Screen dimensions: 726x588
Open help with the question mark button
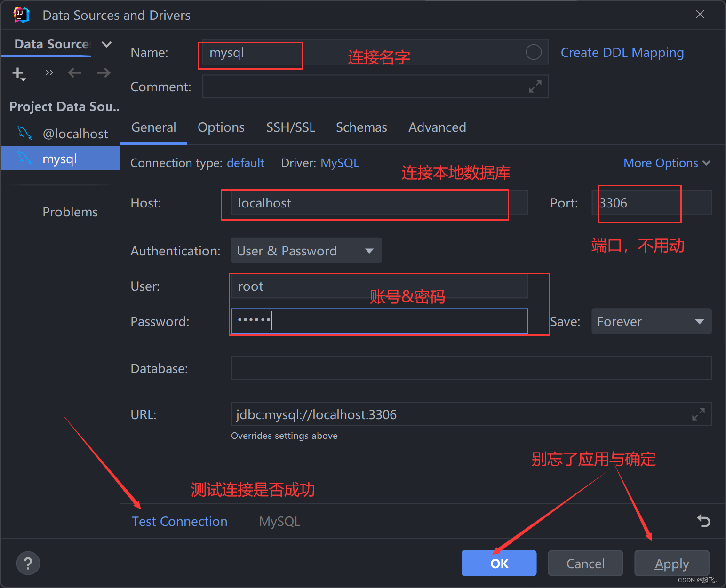[x=28, y=563]
